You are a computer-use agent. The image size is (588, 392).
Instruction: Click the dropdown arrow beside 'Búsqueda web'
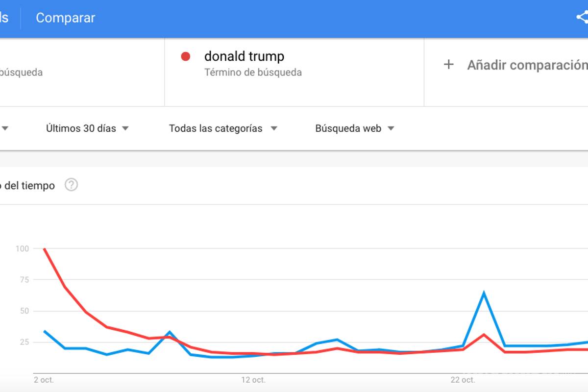coord(391,128)
